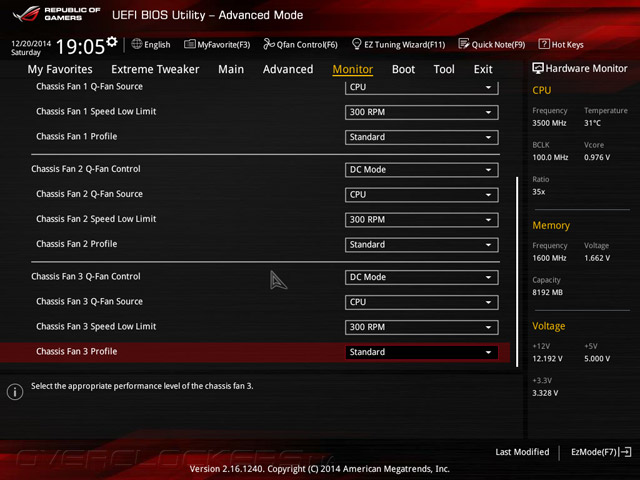Click the +3.3V reading 3.328 V
This screenshot has width=640, height=480.
545,393
